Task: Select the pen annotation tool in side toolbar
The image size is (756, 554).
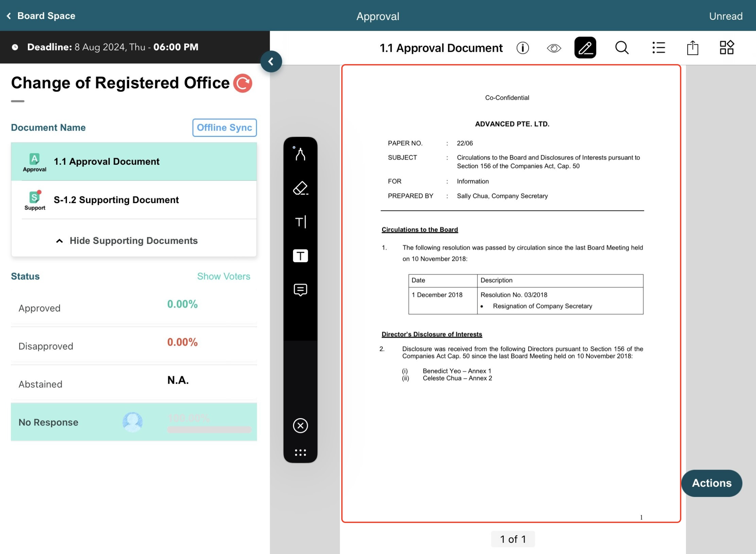Action: click(x=300, y=154)
